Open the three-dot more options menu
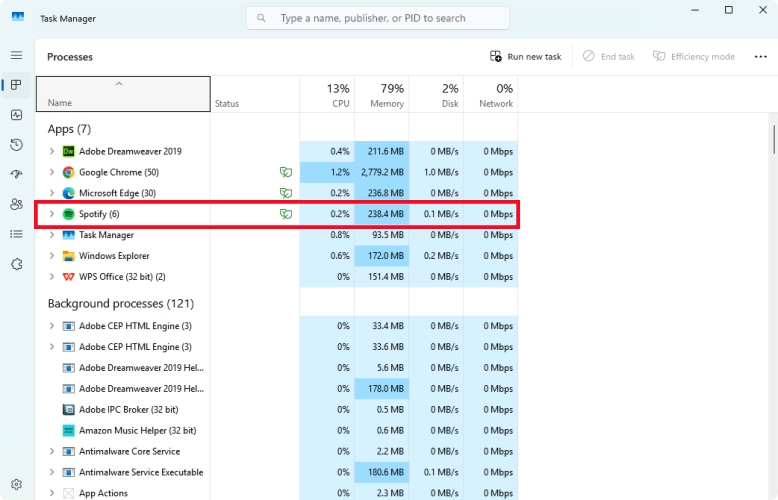The width and height of the screenshot is (778, 500). coord(761,57)
